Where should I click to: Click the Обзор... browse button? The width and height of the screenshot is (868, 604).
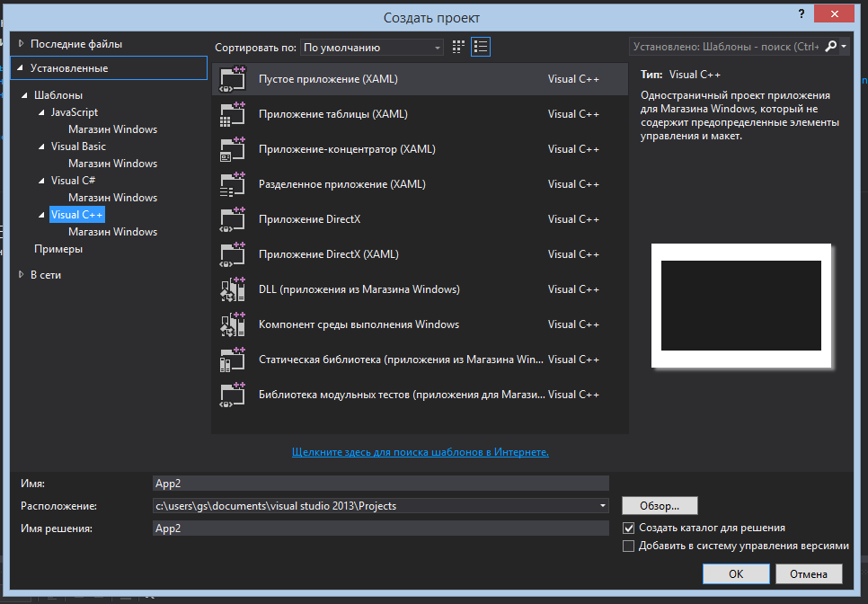(x=660, y=506)
